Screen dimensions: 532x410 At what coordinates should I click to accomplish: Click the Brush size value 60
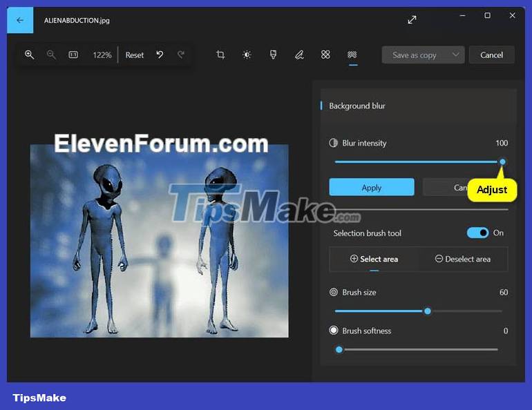tap(504, 293)
